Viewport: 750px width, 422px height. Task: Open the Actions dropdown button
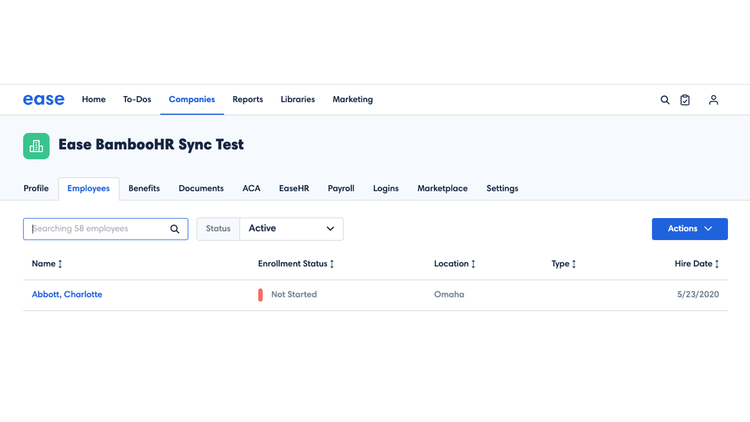click(689, 229)
